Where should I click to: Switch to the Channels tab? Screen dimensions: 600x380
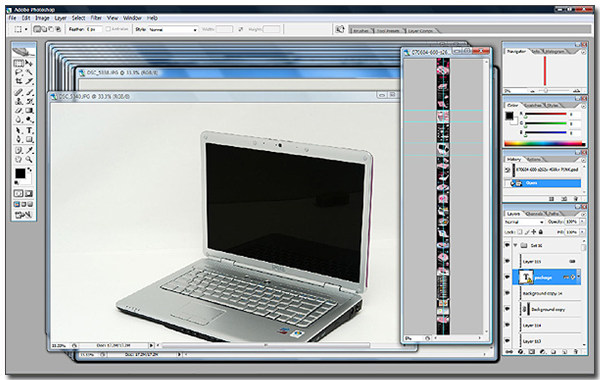[534, 214]
